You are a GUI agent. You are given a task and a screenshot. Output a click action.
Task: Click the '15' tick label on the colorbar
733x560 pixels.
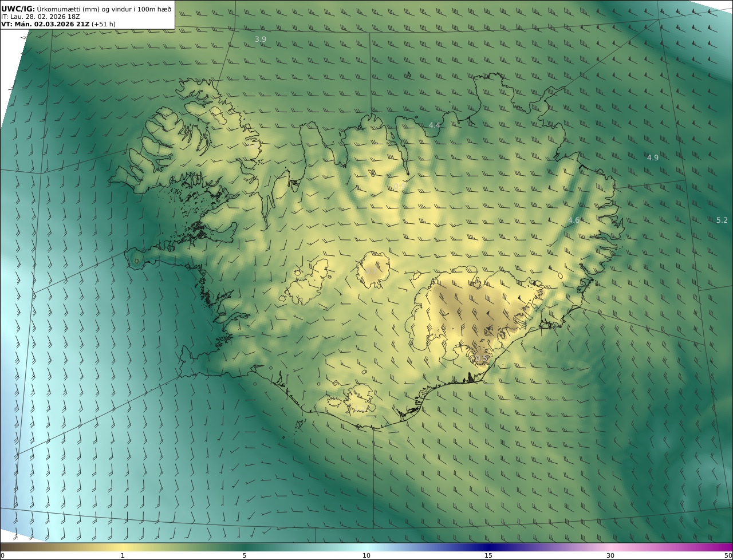pyautogui.click(x=488, y=555)
